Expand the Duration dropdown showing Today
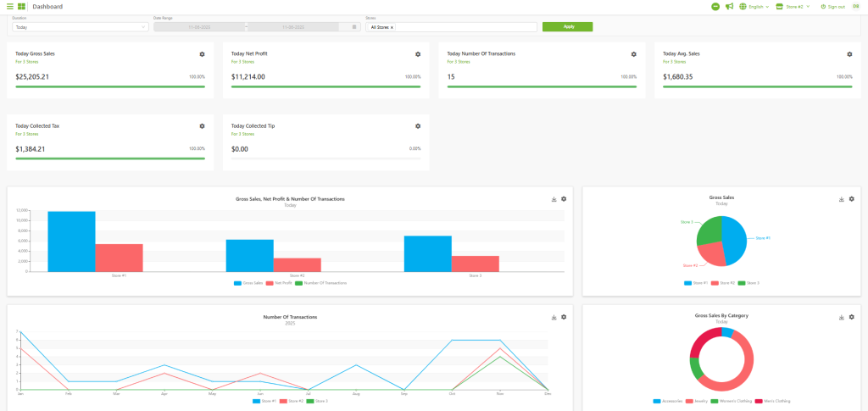This screenshot has height=411, width=868. [x=81, y=27]
